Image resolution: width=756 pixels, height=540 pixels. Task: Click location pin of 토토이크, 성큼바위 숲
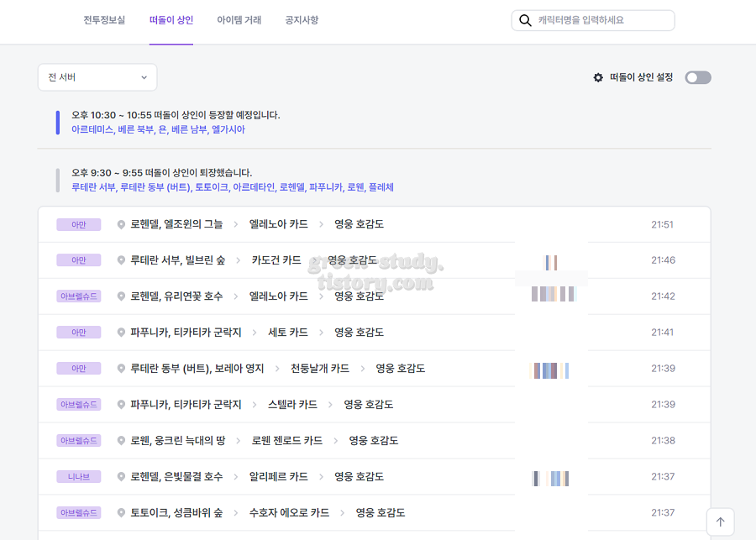tap(121, 513)
